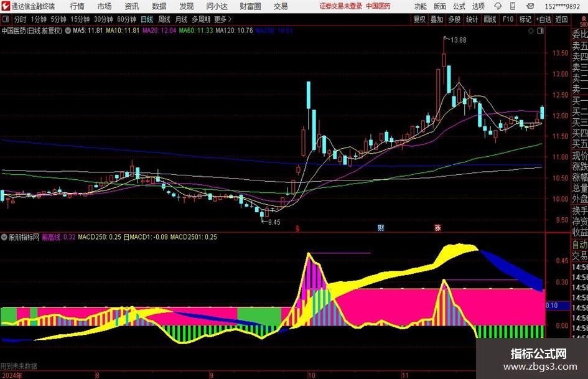Click the 0.10 value box on axis
The height and width of the screenshot is (379, 588).
[x=558, y=306]
